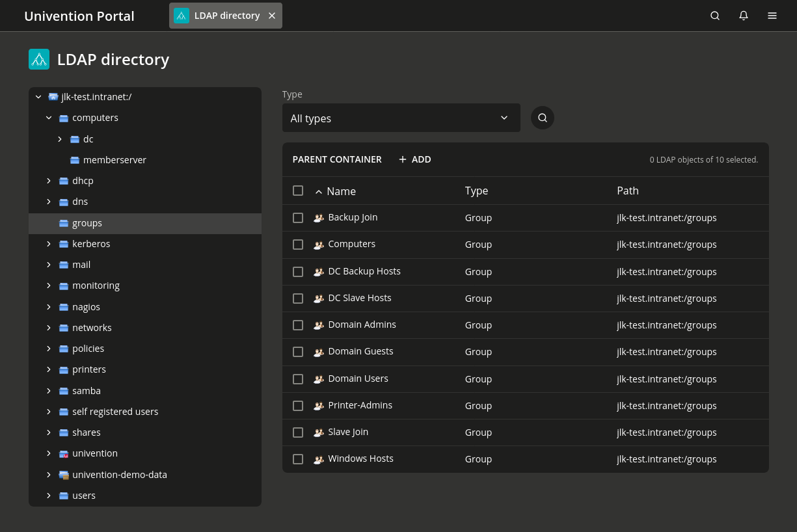This screenshot has height=532, width=797.
Task: Click the LDAP directory icon in tab
Action: [x=182, y=16]
